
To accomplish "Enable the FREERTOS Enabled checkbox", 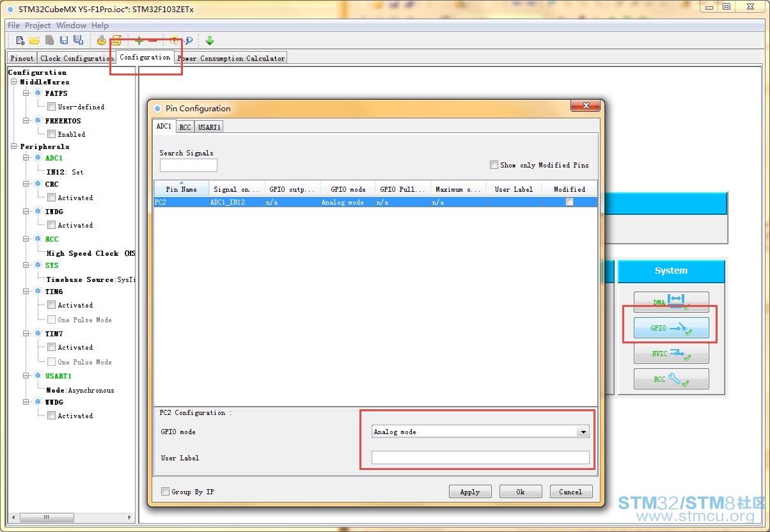I will click(x=51, y=134).
